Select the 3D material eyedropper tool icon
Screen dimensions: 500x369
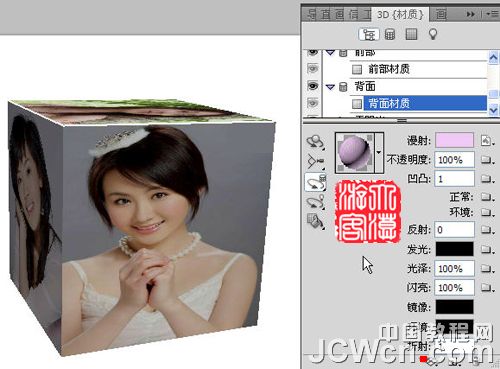(315, 202)
